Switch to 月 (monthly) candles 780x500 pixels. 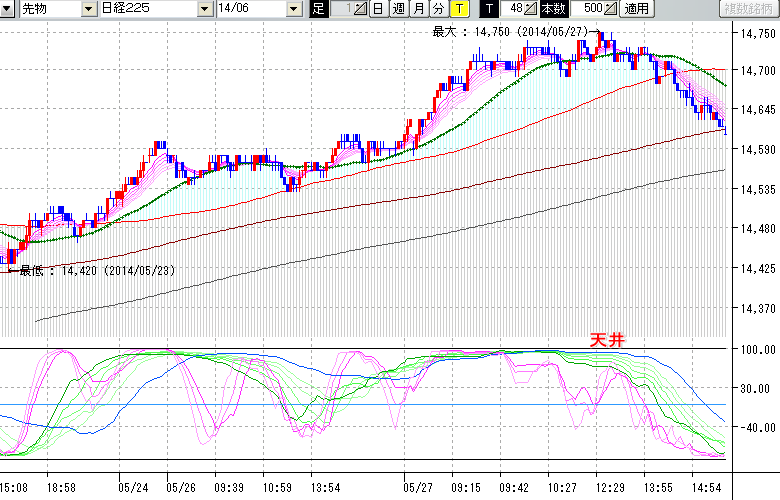(x=418, y=9)
